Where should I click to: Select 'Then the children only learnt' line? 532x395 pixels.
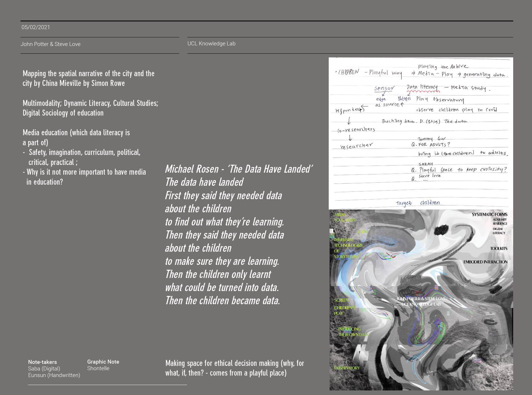pos(218,274)
